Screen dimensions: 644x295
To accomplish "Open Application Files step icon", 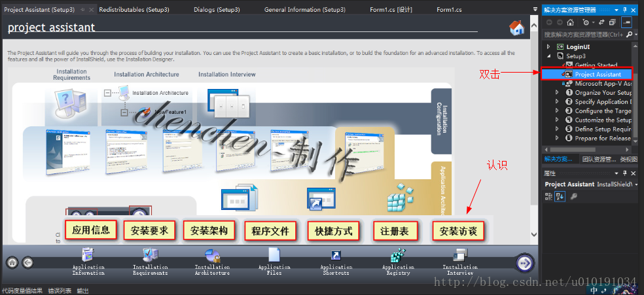I will coord(274,255).
